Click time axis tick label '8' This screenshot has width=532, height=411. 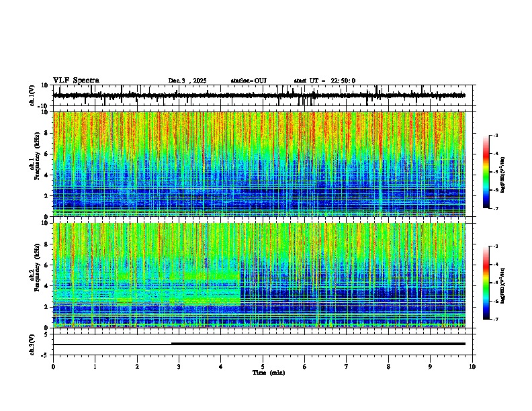tap(388, 366)
